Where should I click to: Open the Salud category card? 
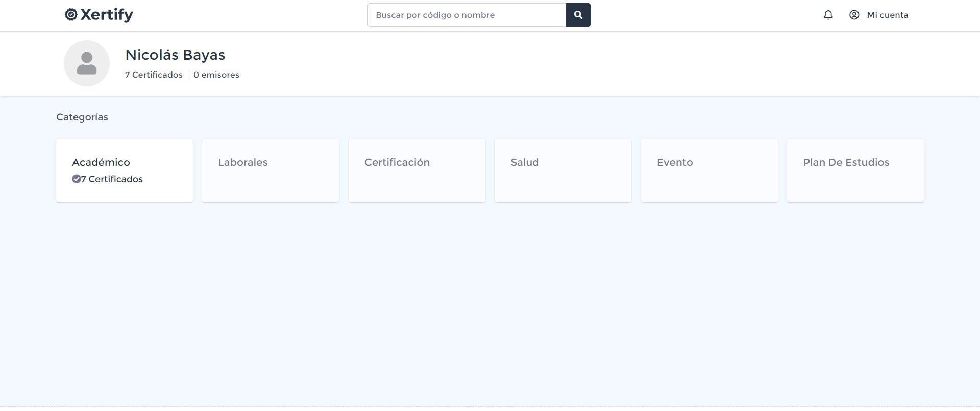(562, 171)
